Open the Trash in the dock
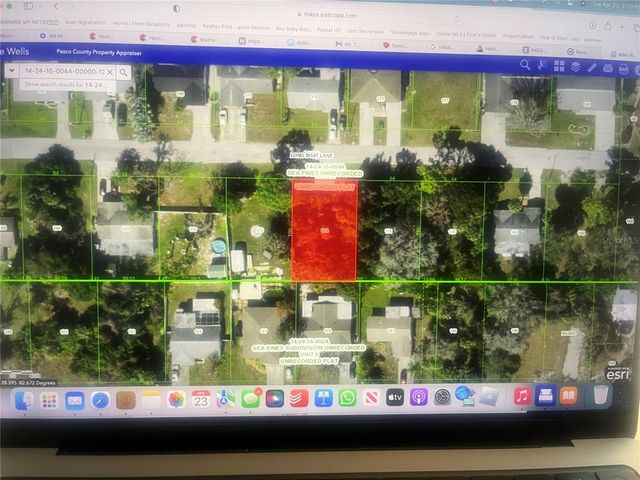The image size is (640, 480). (600, 397)
